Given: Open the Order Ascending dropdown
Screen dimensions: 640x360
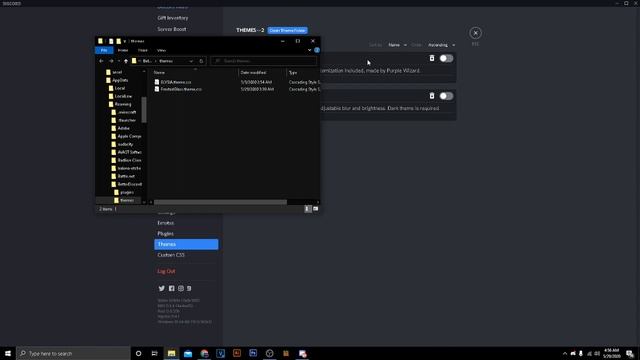Looking at the screenshot, I should [441, 45].
